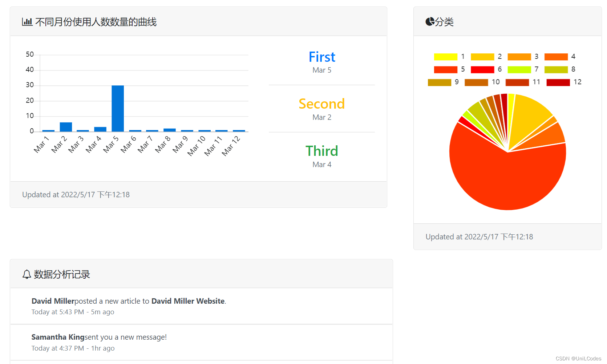This screenshot has height=364, width=607.
Task: Click the 50 y-axis label
Action: point(30,54)
